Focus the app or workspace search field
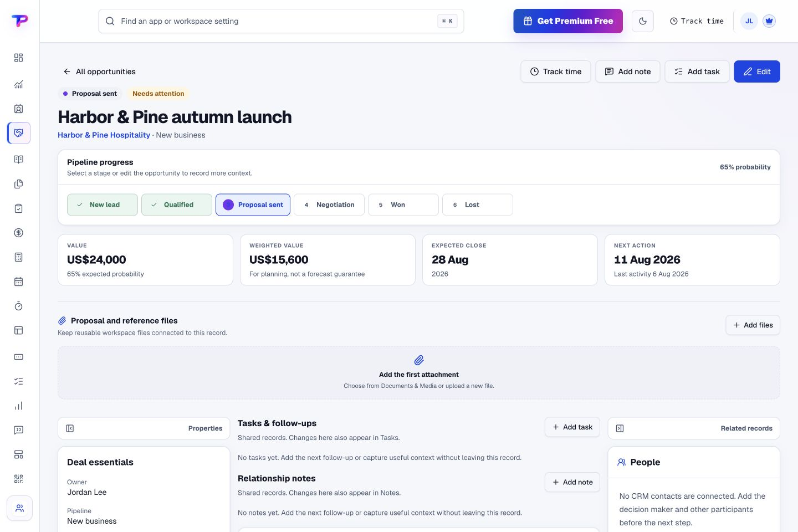This screenshot has width=798, height=532. click(x=281, y=21)
